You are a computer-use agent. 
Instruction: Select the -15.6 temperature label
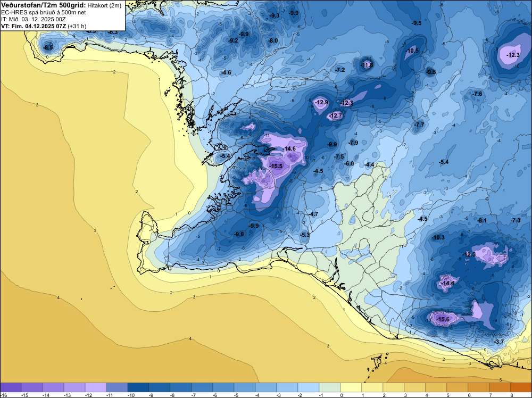443,319
